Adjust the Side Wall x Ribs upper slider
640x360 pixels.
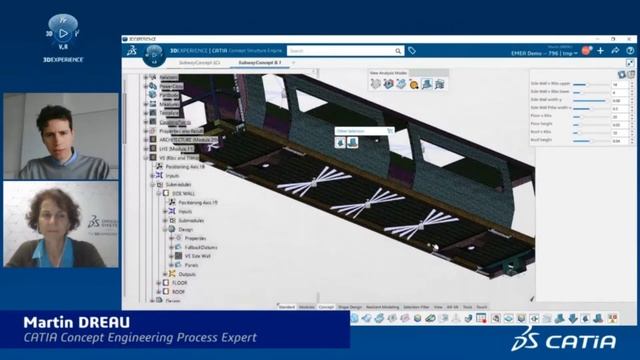pyautogui.click(x=590, y=84)
